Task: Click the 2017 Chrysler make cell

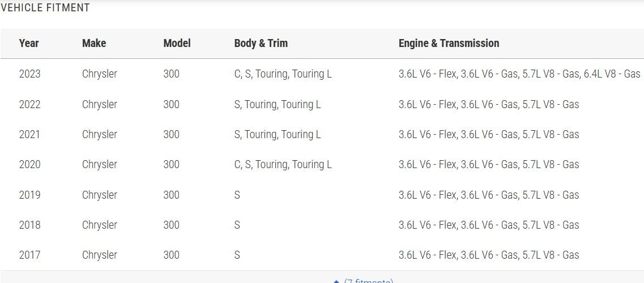Action: point(100,255)
